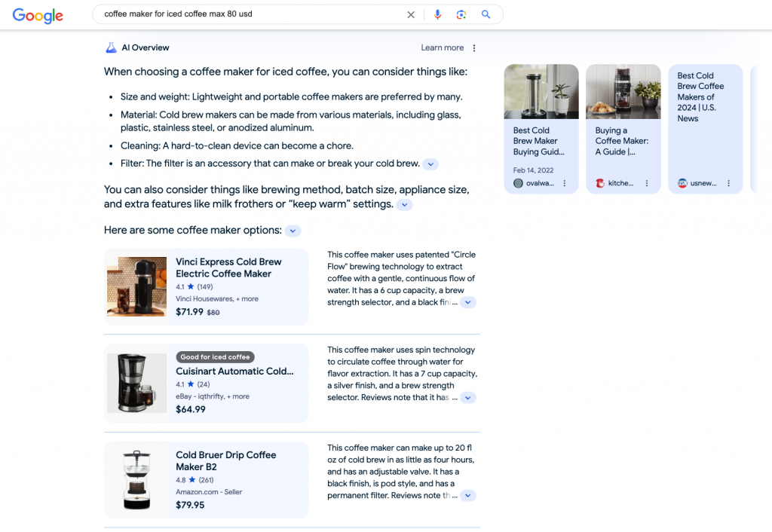772x532 pixels.
Task: Click the $79.95 price on Cold Bruer
Action: coord(190,505)
